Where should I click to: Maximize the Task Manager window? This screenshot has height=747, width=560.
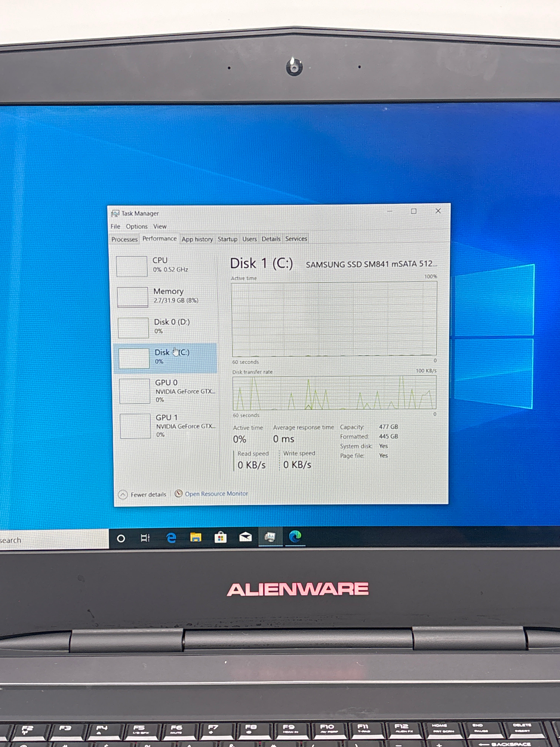[414, 211]
